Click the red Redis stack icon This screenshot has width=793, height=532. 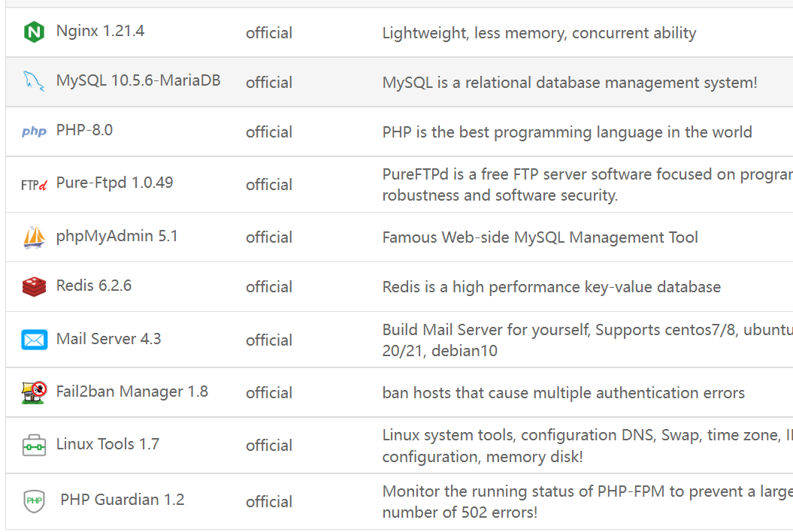[x=34, y=286]
